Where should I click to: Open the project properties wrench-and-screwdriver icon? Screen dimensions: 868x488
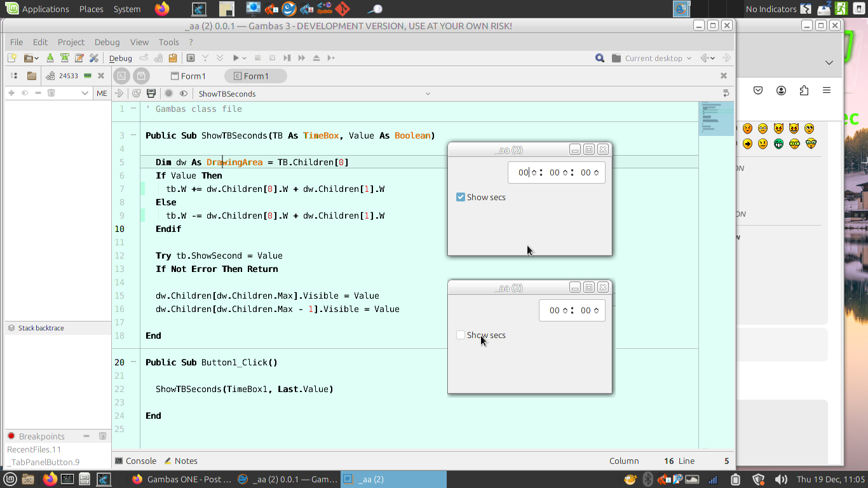94,58
